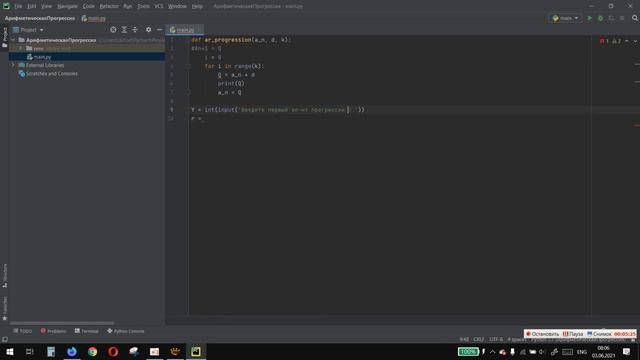Toggle tool window bars at the bottom-left corner
Image resolution: width=640 pixels, height=360 pixels.
tap(4, 339)
